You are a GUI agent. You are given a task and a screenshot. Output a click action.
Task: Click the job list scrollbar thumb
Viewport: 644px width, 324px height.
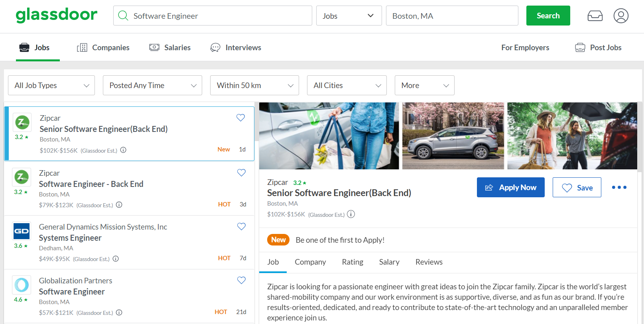click(256, 122)
